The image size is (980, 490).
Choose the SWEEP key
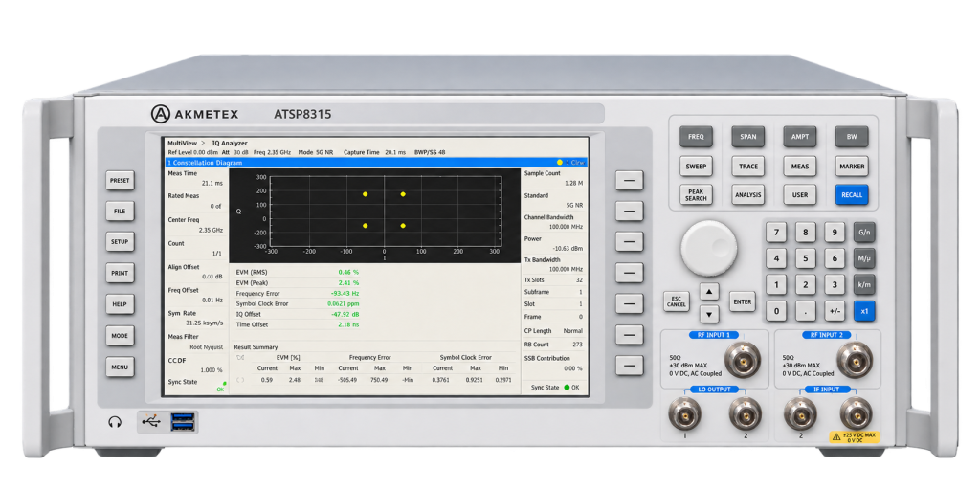pyautogui.click(x=697, y=167)
